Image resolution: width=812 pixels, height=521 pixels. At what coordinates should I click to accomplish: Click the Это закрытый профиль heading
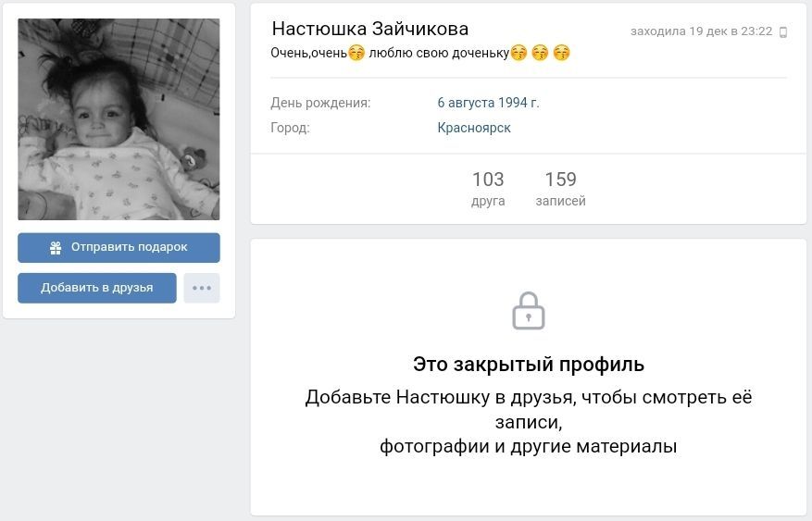(528, 365)
